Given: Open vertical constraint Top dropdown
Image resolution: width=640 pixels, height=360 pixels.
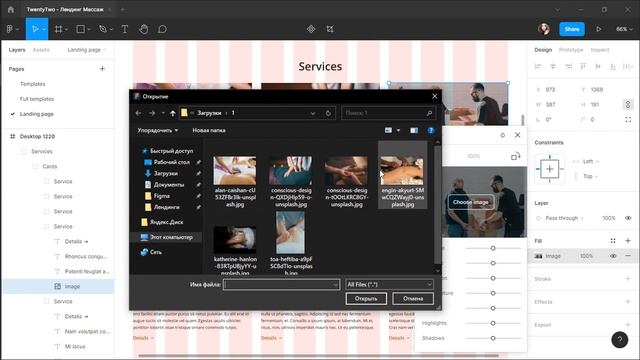Looking at the screenshot, I should [590, 176].
